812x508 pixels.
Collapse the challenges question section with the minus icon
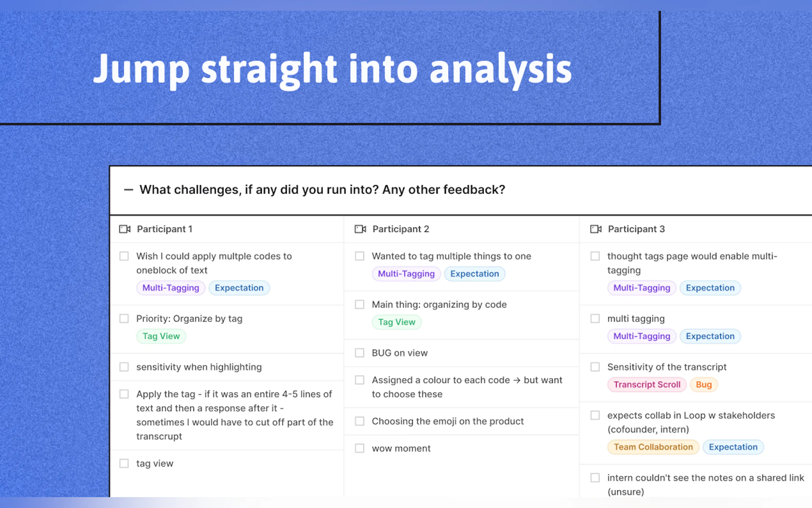pos(128,190)
